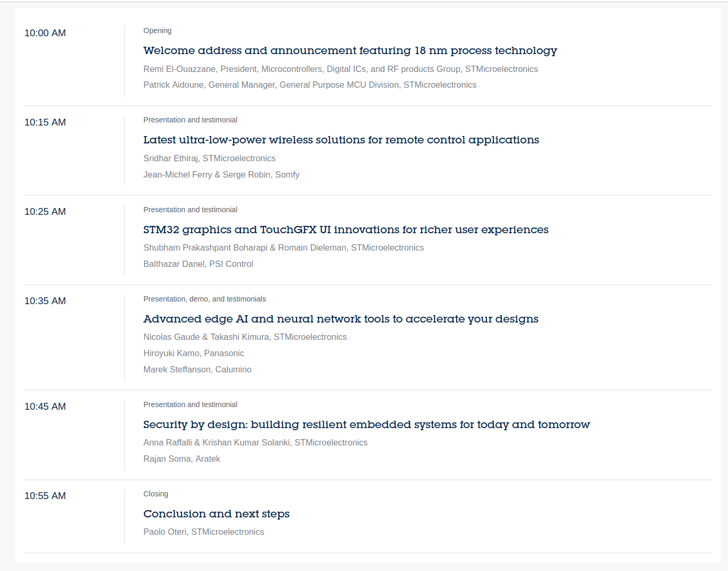Select the Presentation, demo, and testimonials label
Image resolution: width=728 pixels, height=571 pixels.
pyautogui.click(x=205, y=299)
